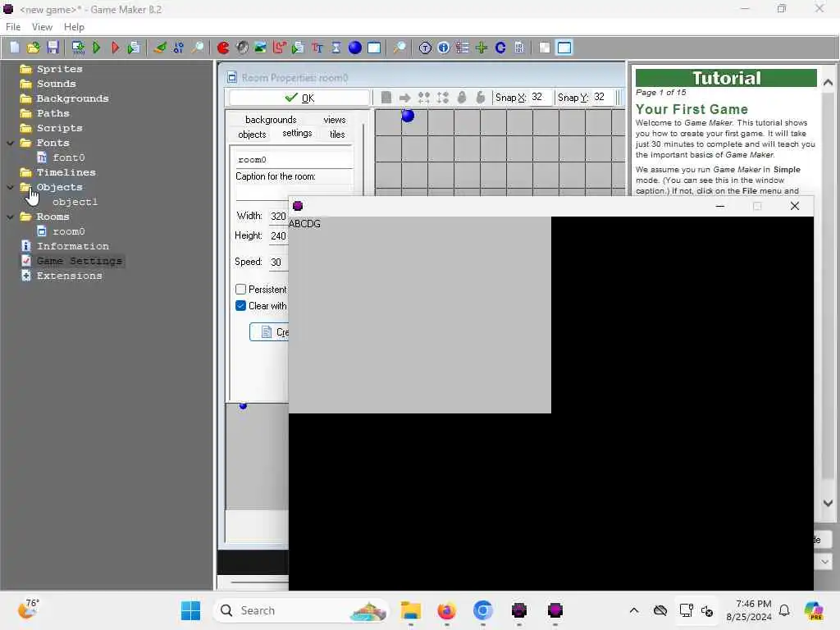840x630 pixels.
Task: Run the game with green arrow
Action: coord(97,48)
